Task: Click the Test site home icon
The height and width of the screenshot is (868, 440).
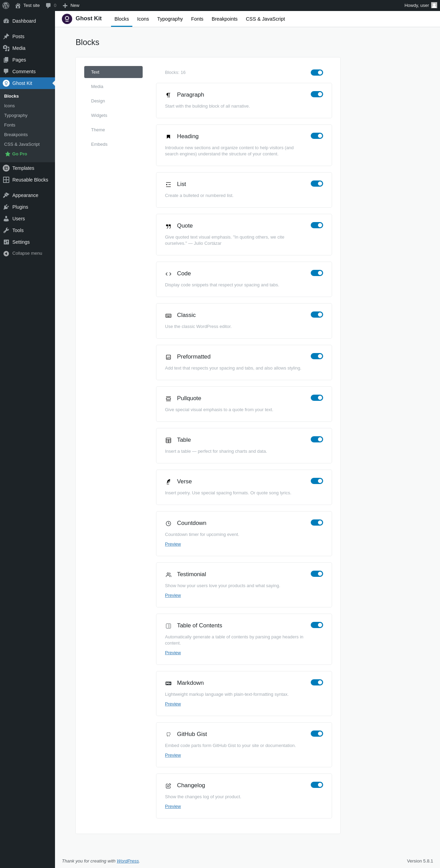Action: pyautogui.click(x=18, y=6)
